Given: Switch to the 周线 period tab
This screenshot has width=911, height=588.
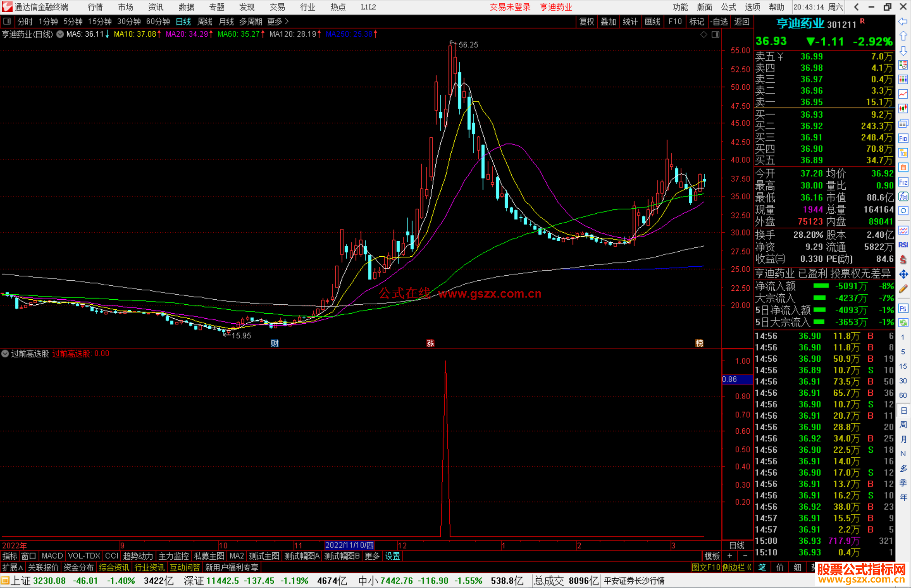Looking at the screenshot, I should pos(205,21).
